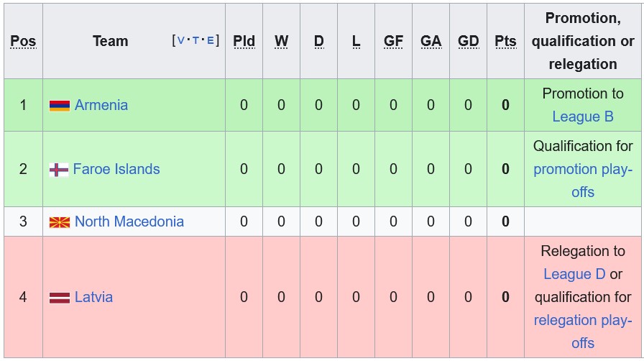Open the Armenia team link
This screenshot has height=361, width=644.
[101, 105]
